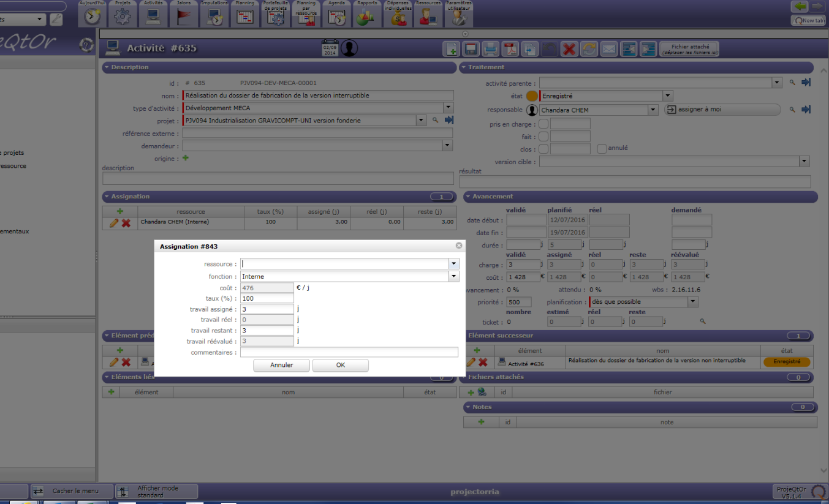Click the save activity floppy disk icon
Screen dimensions: 829x504
(471, 49)
